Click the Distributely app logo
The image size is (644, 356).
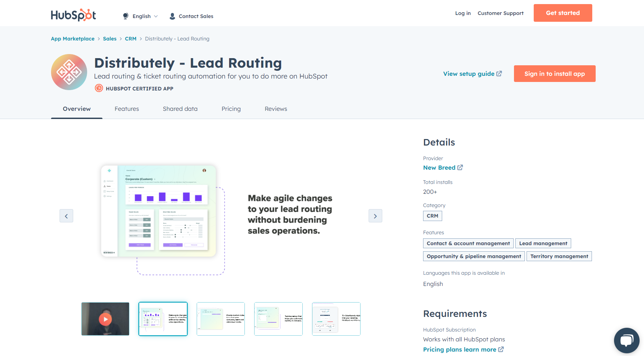69,72
